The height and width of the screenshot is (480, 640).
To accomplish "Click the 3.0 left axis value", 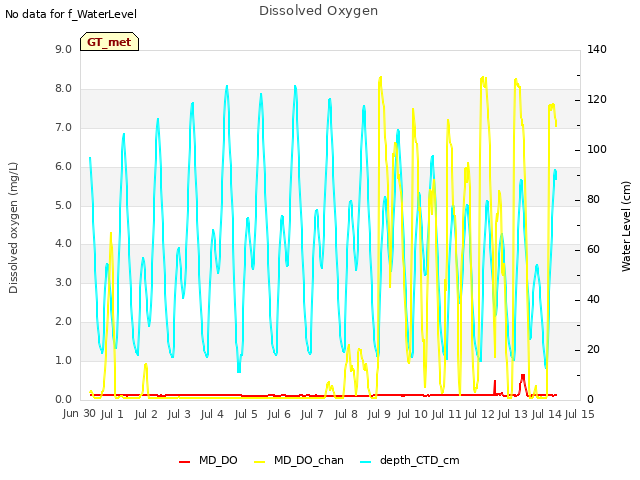I will point(63,282).
